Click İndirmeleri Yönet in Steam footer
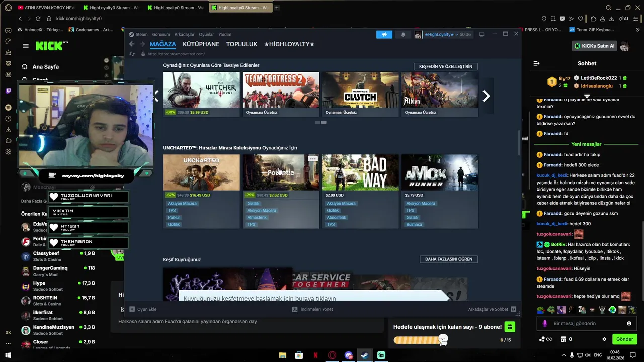The width and height of the screenshot is (644, 362). (312, 309)
